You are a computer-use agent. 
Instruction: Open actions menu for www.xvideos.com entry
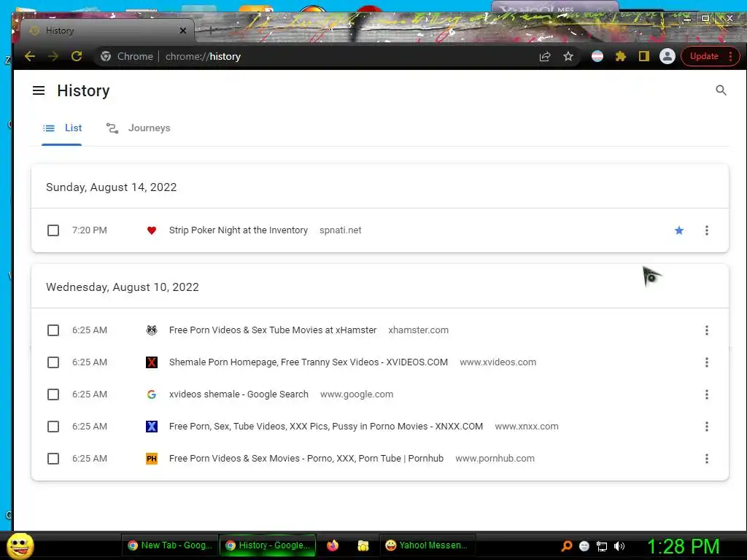click(x=706, y=362)
